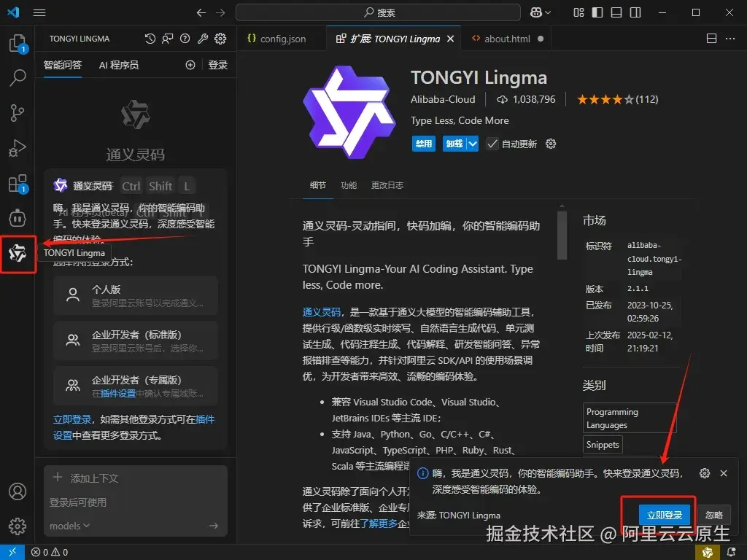
Task: Open the Search view in the activity bar
Action: [x=18, y=77]
